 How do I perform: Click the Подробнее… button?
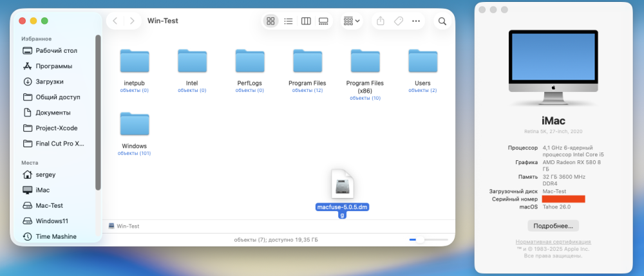[553, 226]
